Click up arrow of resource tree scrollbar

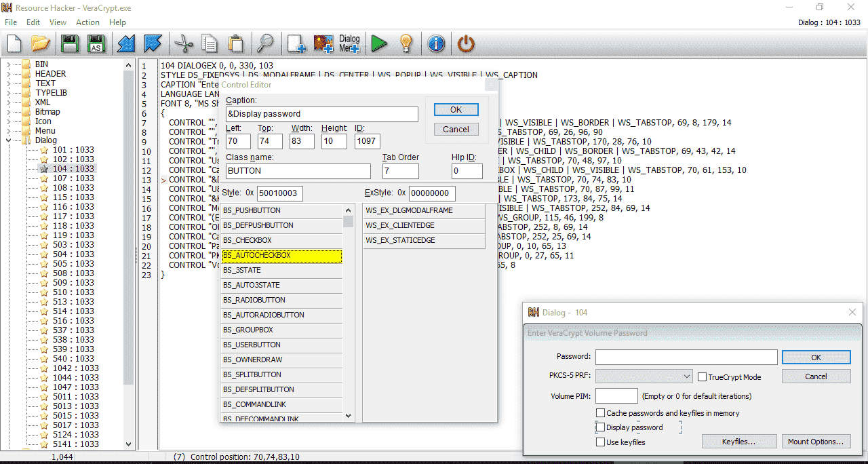click(129, 65)
